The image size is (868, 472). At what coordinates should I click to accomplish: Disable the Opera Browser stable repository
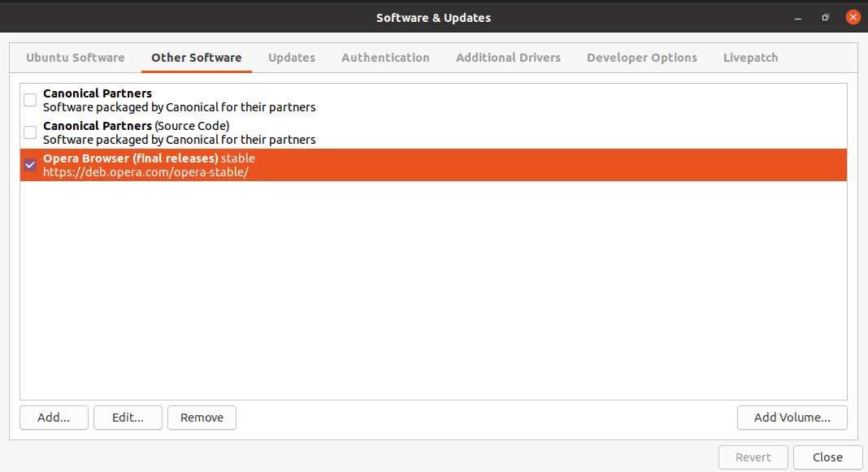click(x=29, y=165)
